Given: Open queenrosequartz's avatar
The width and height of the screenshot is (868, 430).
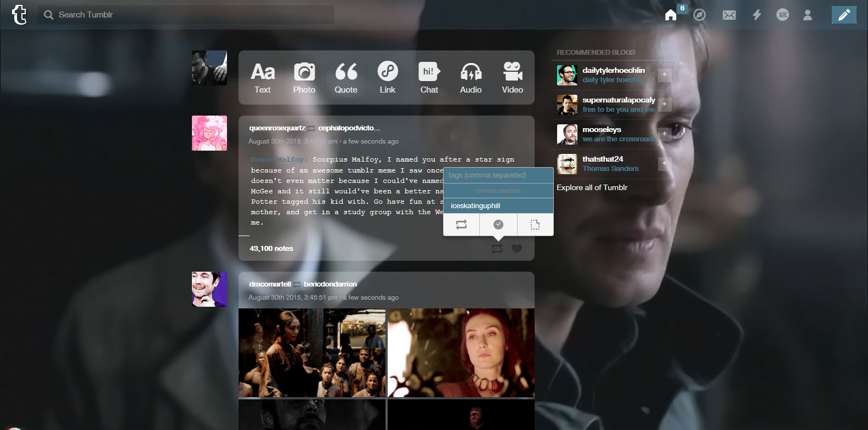Looking at the screenshot, I should 209,133.
